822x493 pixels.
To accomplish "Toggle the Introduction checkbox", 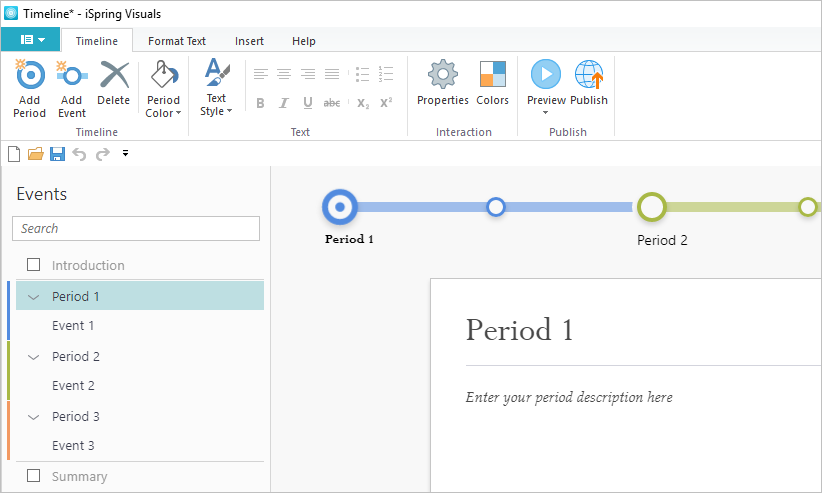I will [34, 265].
